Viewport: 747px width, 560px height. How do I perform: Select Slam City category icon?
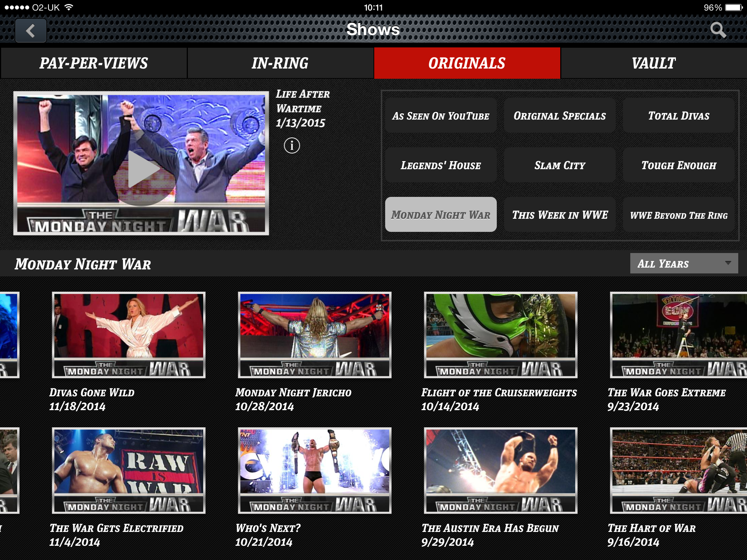559,165
